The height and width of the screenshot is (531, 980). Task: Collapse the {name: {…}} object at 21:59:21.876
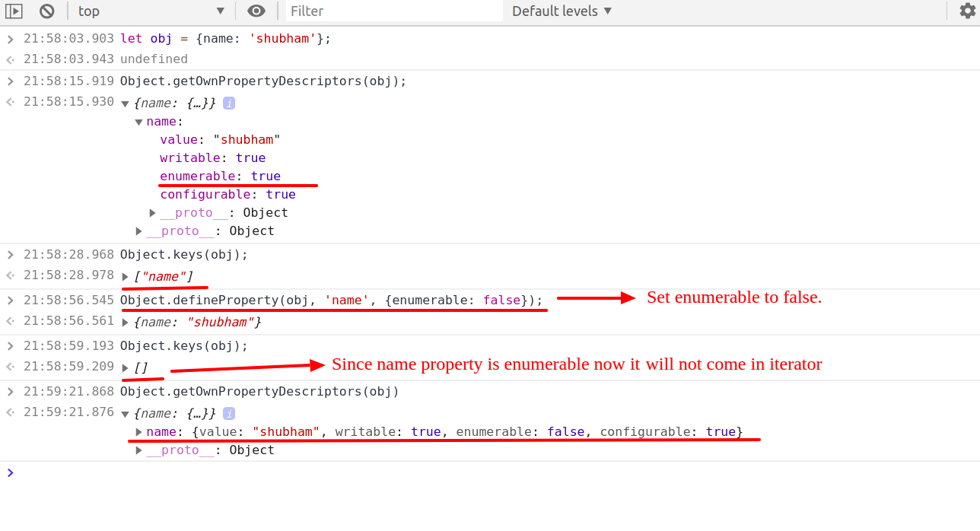[125, 415]
